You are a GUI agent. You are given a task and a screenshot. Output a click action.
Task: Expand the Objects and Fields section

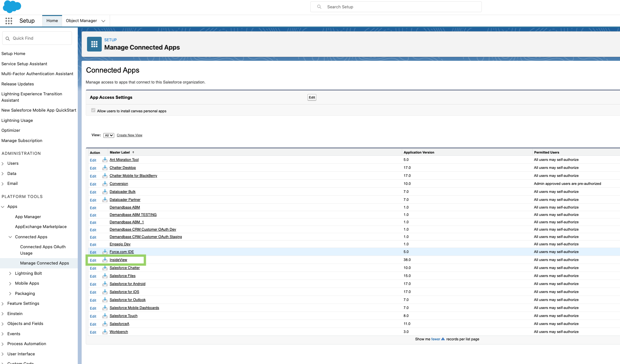(x=3, y=324)
